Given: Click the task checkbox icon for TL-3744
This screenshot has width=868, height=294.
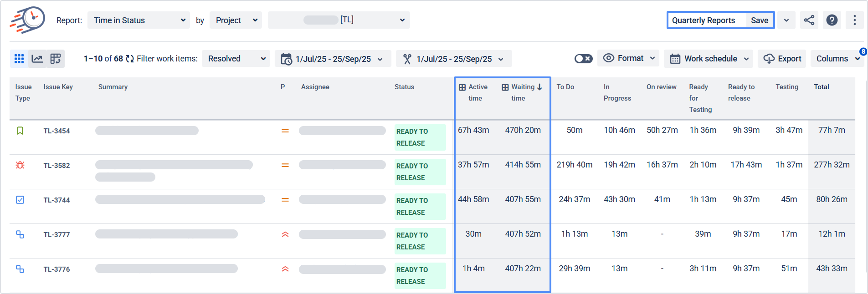Looking at the screenshot, I should 20,200.
